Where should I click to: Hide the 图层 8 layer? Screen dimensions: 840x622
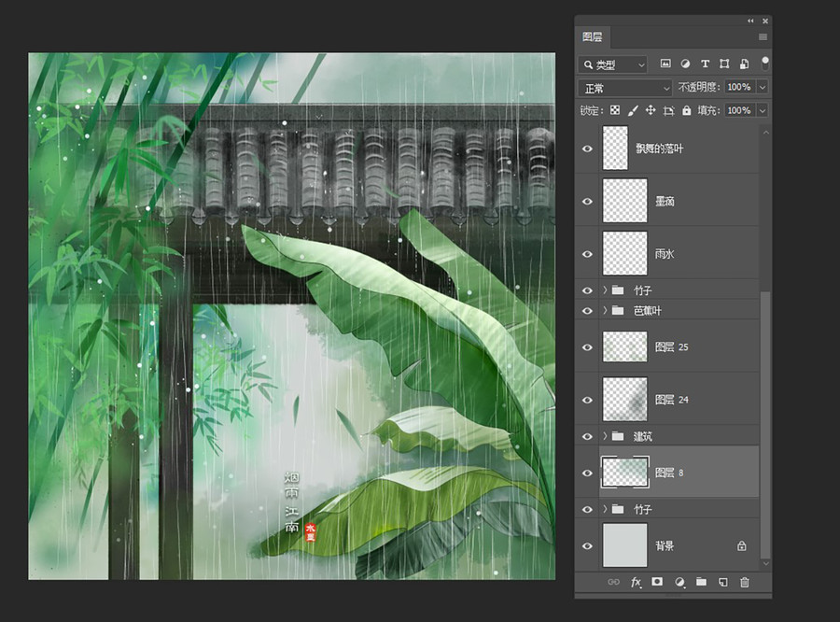pyautogui.click(x=587, y=473)
